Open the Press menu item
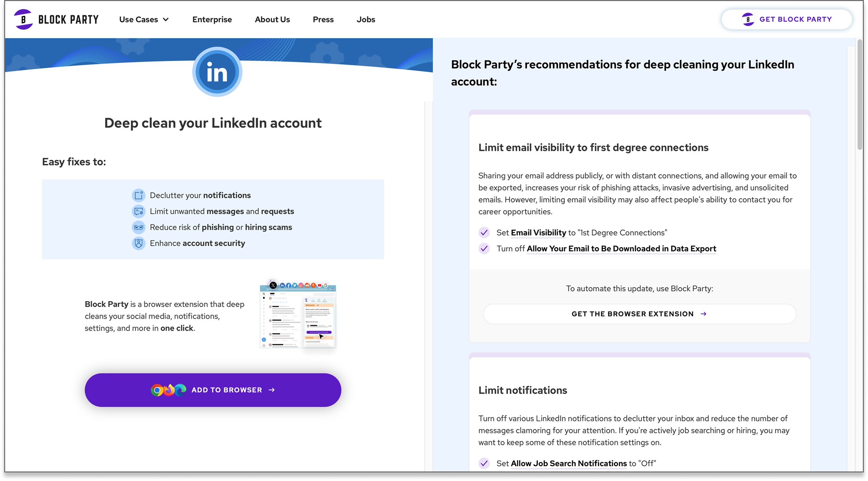Screen dimensions: 868x481 (323, 19)
